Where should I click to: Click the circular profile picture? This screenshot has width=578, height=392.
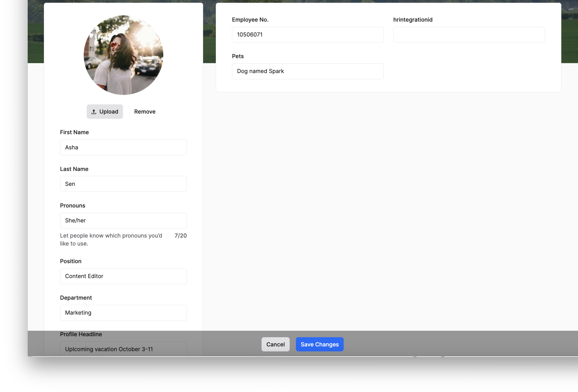(x=123, y=55)
